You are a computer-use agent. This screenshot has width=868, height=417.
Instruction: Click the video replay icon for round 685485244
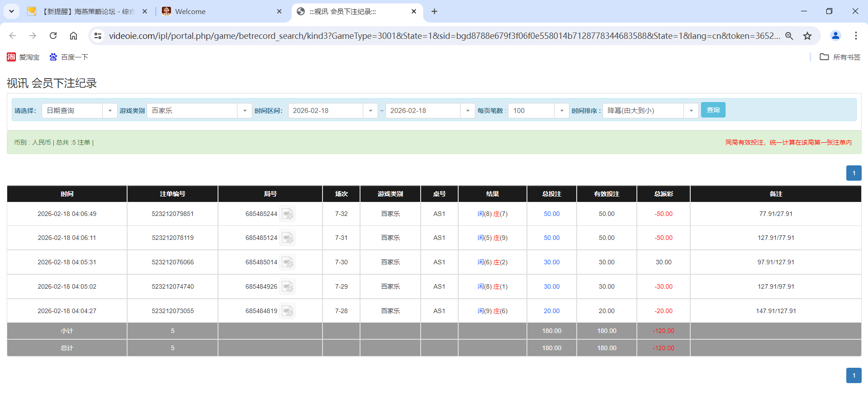(x=288, y=214)
